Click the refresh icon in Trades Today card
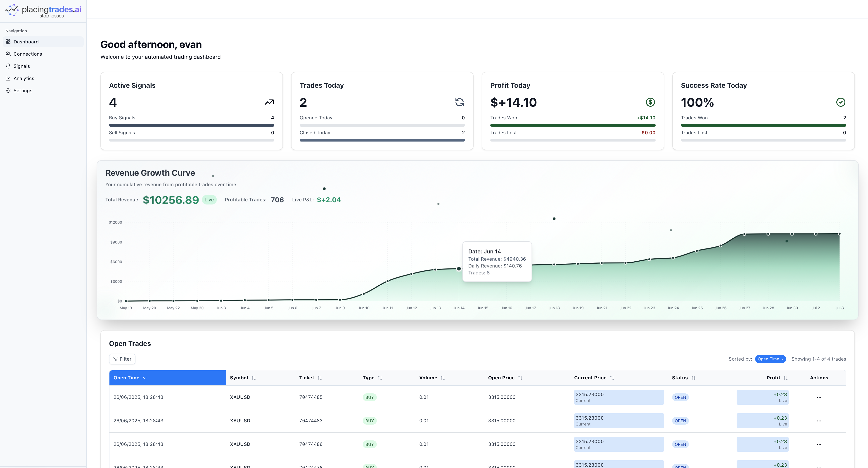This screenshot has width=868, height=468. pos(460,102)
